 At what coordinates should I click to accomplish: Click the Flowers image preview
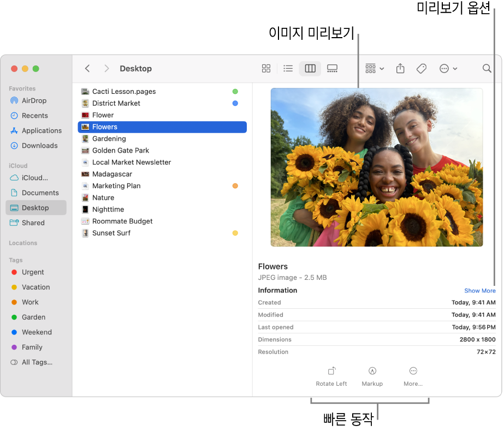pos(377,167)
